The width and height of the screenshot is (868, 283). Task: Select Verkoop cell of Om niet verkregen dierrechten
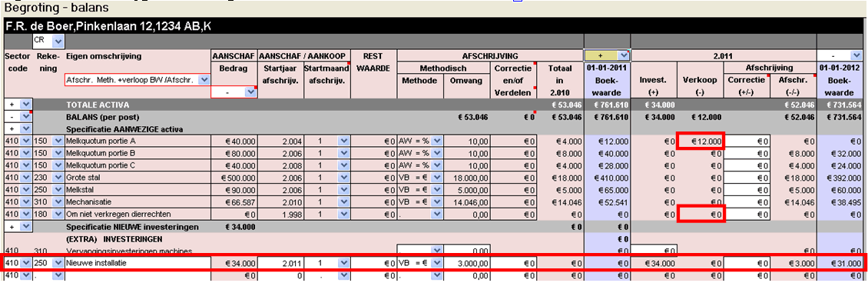(701, 215)
